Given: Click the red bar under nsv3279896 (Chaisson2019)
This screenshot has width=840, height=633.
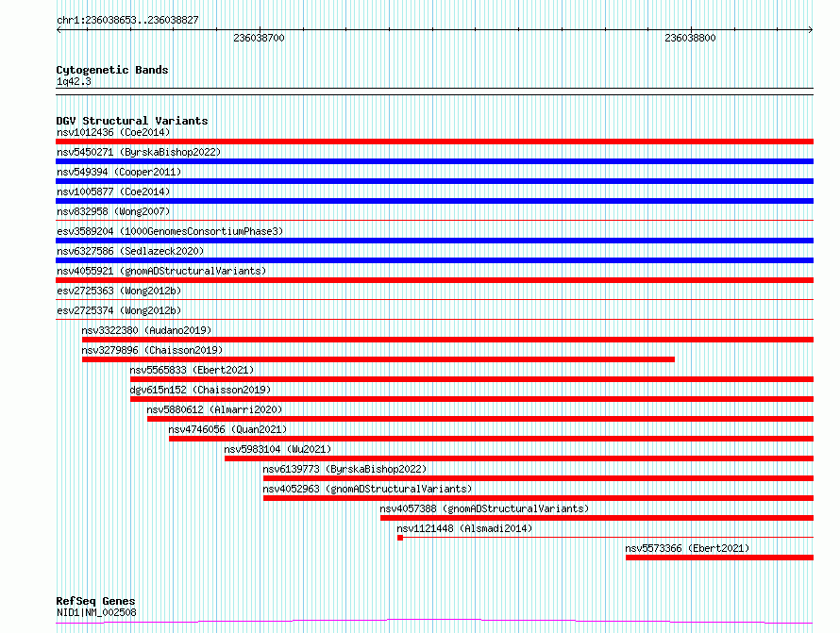Looking at the screenshot, I should click(378, 359).
